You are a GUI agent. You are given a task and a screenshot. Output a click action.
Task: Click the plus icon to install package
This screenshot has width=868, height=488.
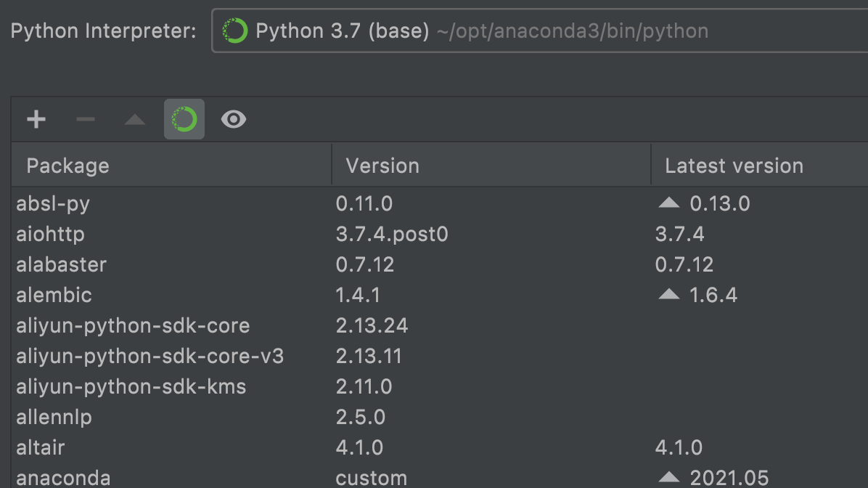pyautogui.click(x=36, y=119)
